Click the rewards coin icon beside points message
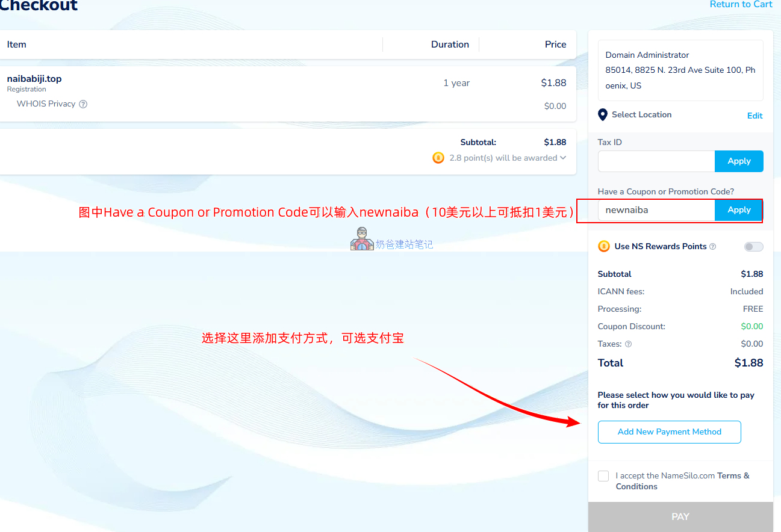This screenshot has height=532, width=781. pyautogui.click(x=438, y=158)
